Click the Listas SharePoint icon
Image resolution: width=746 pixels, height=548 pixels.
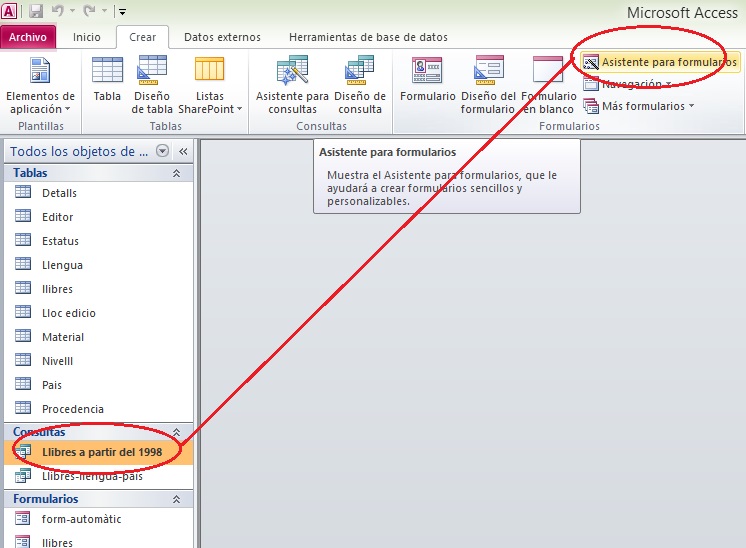[x=209, y=70]
